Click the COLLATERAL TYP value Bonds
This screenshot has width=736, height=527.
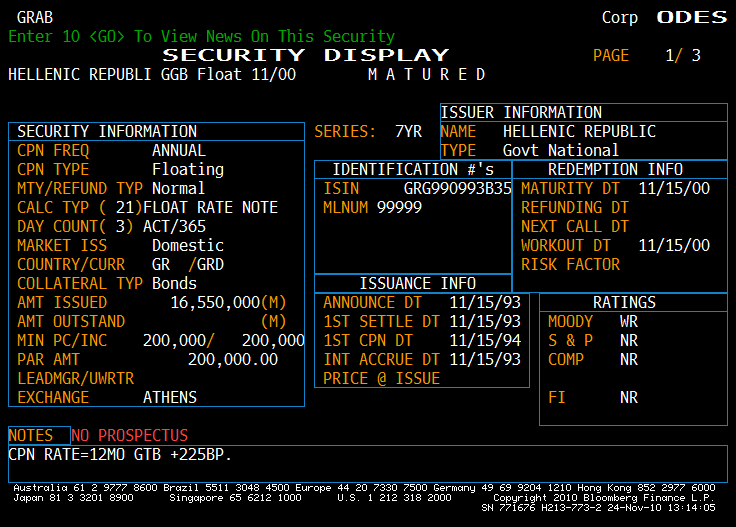(174, 283)
